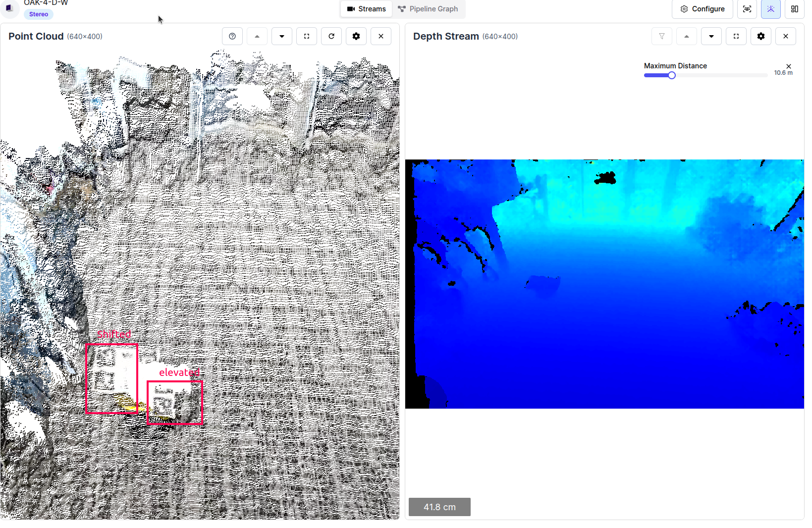This screenshot has width=812, height=528.
Task: Reset the Point Cloud view with refresh icon
Action: click(x=331, y=36)
